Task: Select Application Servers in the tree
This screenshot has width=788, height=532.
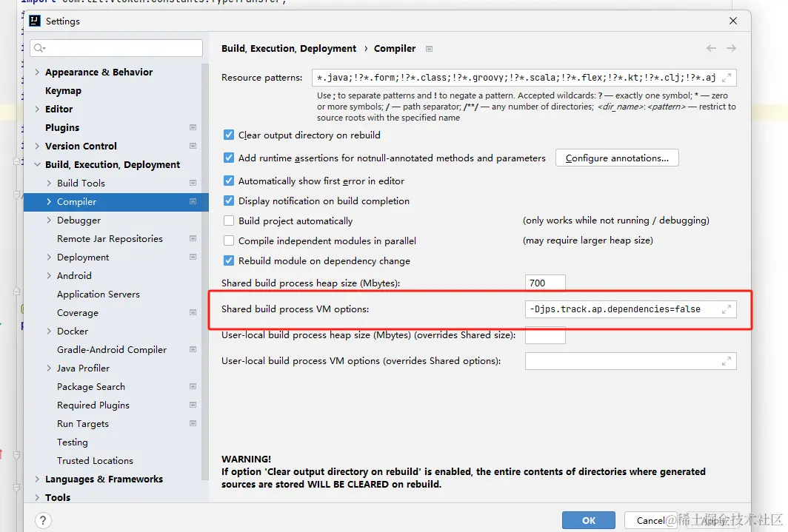Action: pos(98,294)
